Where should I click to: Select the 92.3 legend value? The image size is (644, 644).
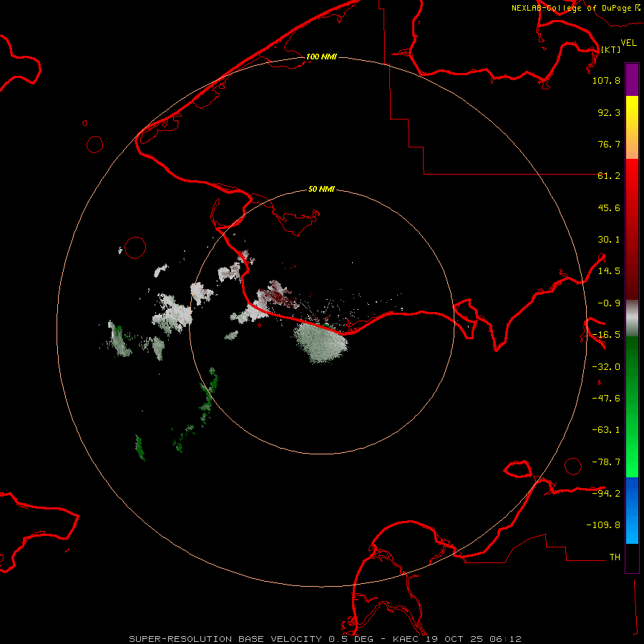[x=609, y=112]
